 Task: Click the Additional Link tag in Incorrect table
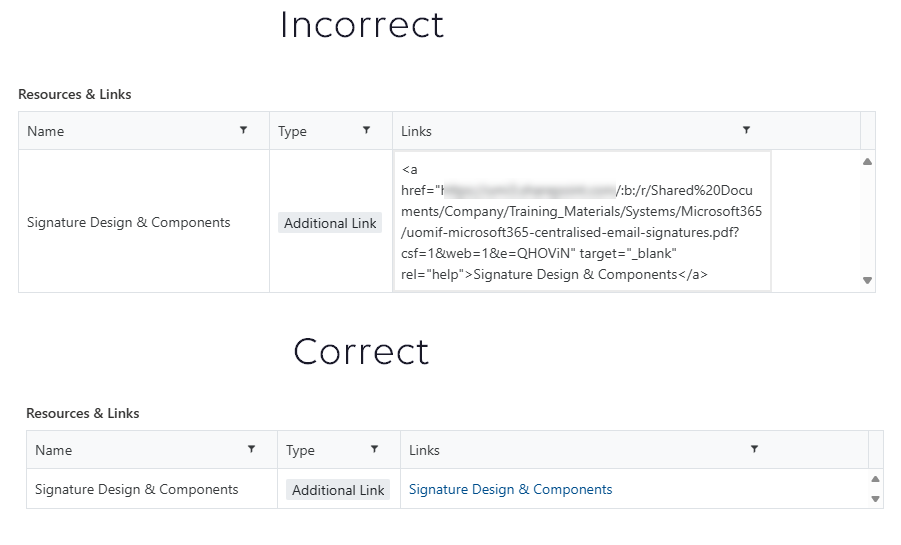[330, 223]
